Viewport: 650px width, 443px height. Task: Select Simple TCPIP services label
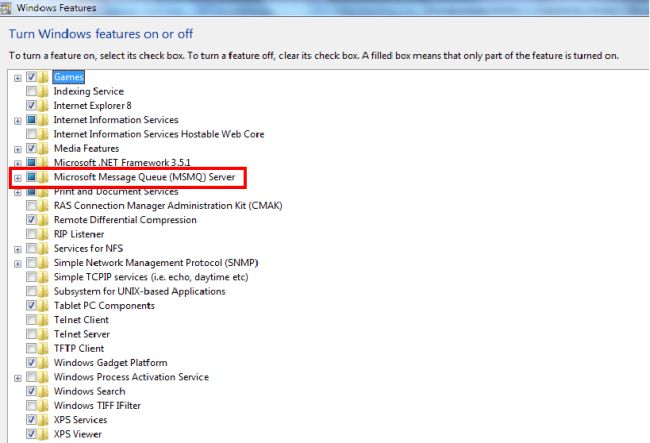(x=151, y=277)
